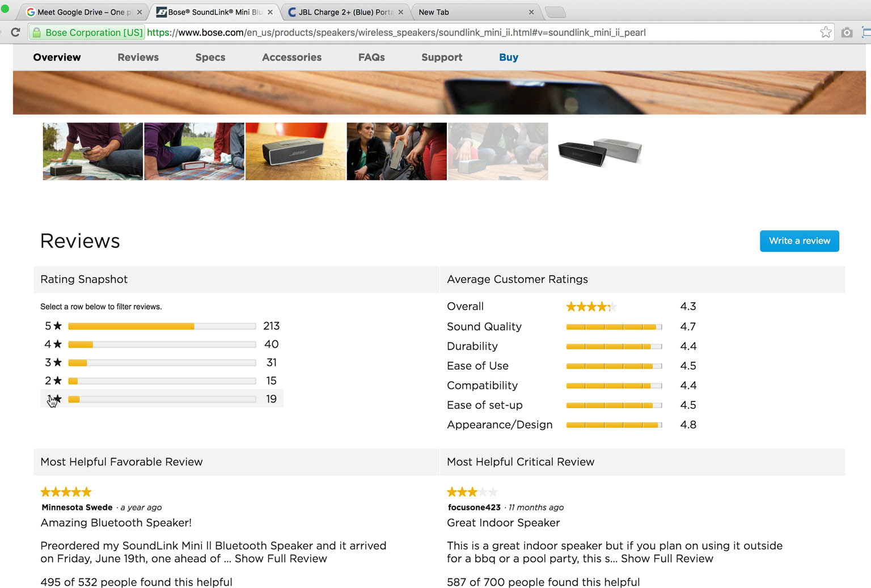Show full Minnesota Swede favorable review
This screenshot has height=588, width=871.
(281, 559)
